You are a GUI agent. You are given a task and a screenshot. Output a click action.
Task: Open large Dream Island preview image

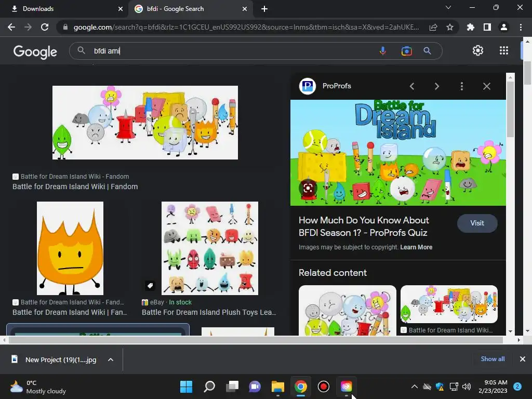pos(398,152)
